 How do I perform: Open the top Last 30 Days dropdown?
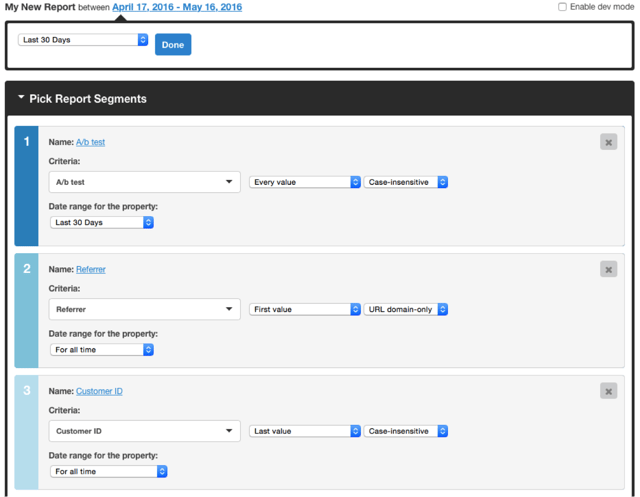click(83, 40)
